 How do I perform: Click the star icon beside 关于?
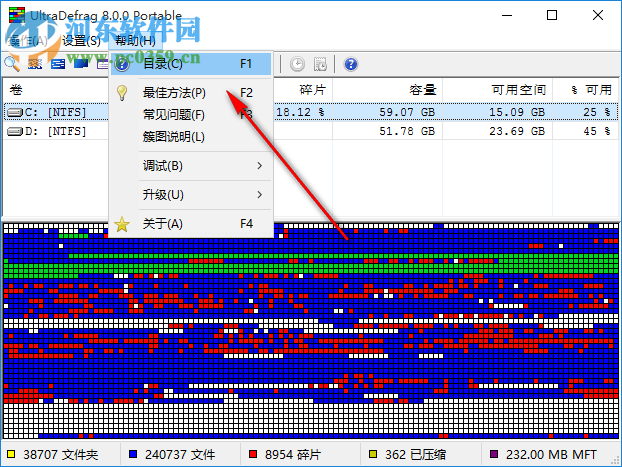(122, 224)
